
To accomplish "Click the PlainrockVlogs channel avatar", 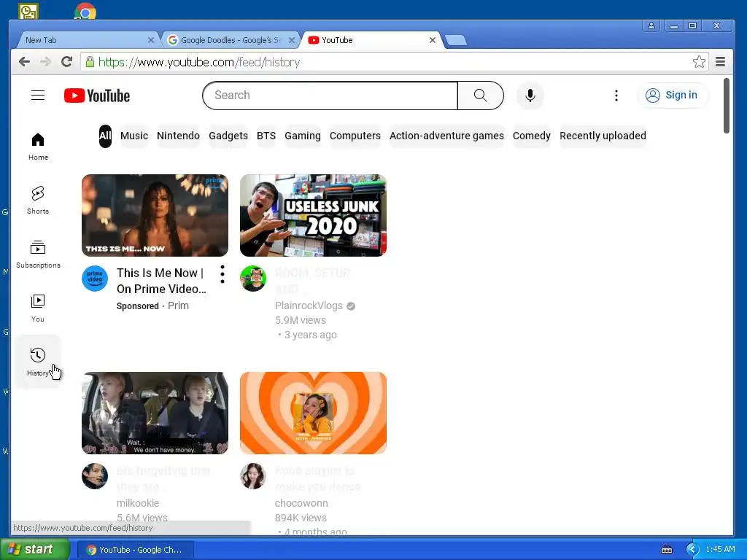I will pyautogui.click(x=252, y=278).
